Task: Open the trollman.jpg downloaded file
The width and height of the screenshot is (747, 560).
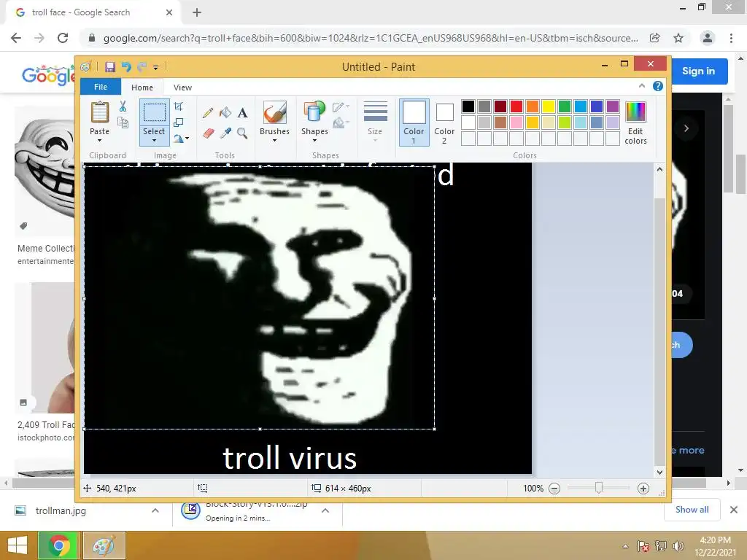Action: click(x=61, y=511)
